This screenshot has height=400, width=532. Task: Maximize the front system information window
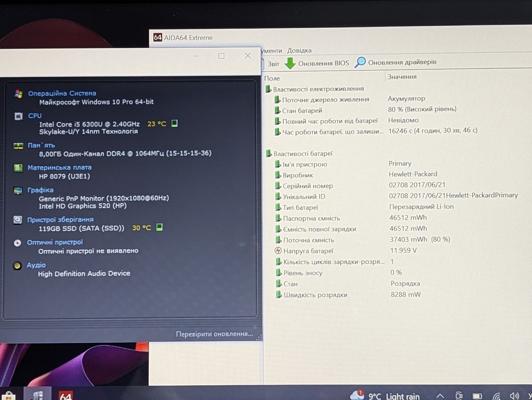[221, 56]
